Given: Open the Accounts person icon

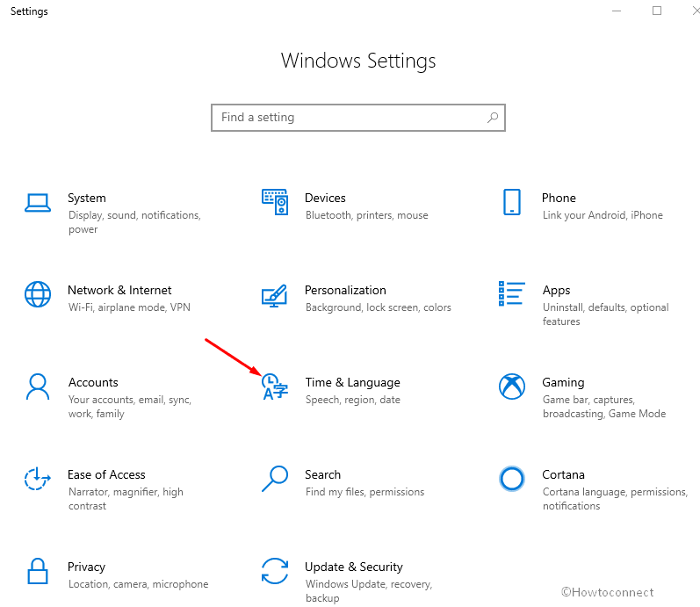Looking at the screenshot, I should pyautogui.click(x=38, y=387).
